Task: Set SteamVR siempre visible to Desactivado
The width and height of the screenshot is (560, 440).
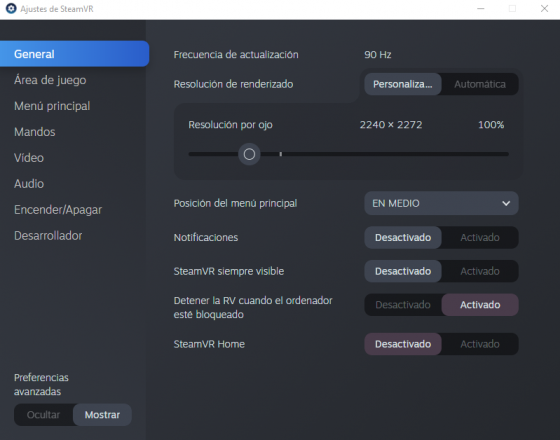Action: (x=403, y=271)
